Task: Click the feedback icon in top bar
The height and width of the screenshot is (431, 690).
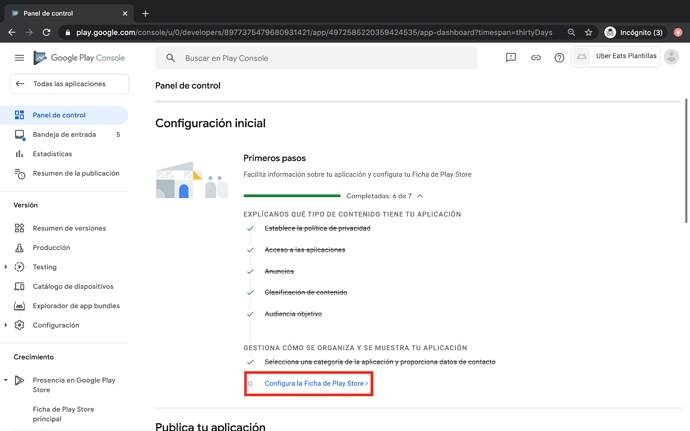Action: (511, 58)
